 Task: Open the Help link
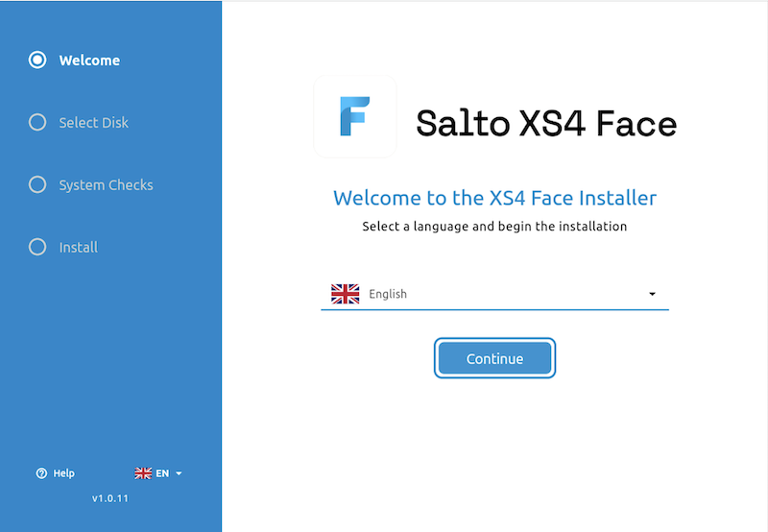point(63,473)
